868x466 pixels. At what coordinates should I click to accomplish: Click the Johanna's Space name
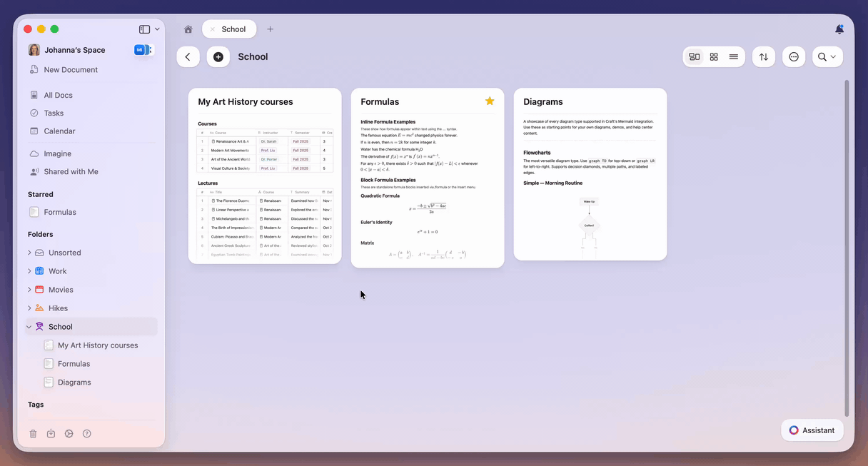pyautogui.click(x=75, y=50)
